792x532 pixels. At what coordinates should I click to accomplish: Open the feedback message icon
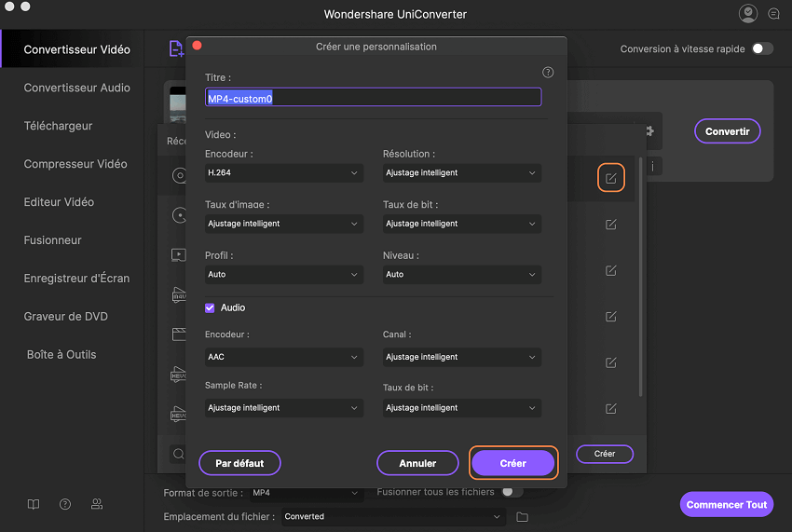coord(773,14)
